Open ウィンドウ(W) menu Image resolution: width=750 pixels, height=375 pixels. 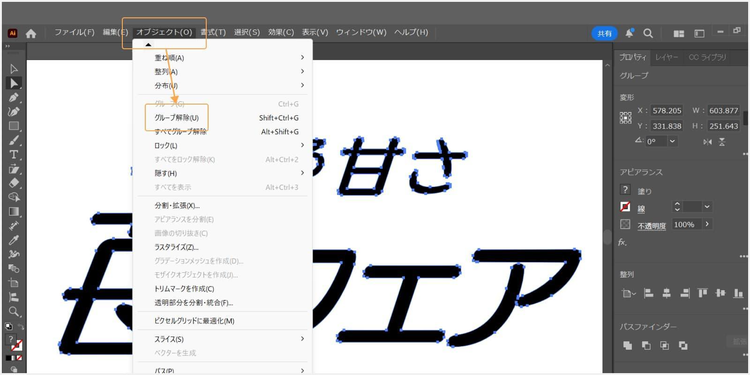pyautogui.click(x=361, y=33)
